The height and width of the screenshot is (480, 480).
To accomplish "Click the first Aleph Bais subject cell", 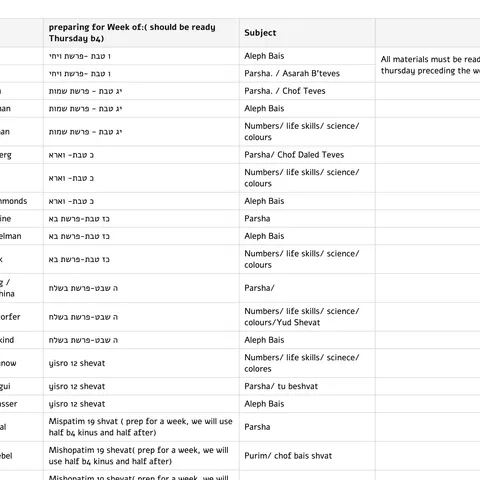I will coord(307,56).
